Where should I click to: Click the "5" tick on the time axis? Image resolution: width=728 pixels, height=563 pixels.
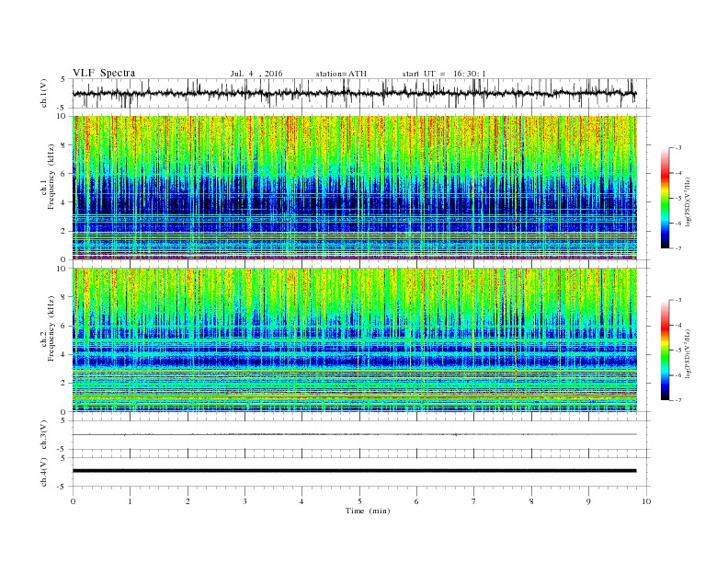click(x=359, y=501)
